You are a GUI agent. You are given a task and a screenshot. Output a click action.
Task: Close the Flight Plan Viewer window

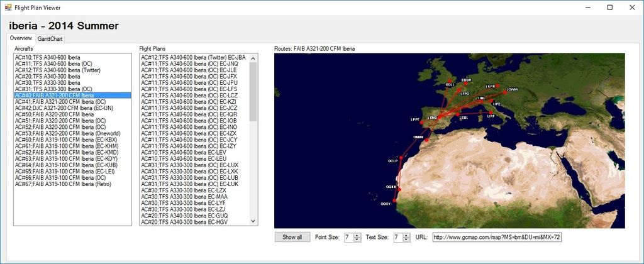631,8
